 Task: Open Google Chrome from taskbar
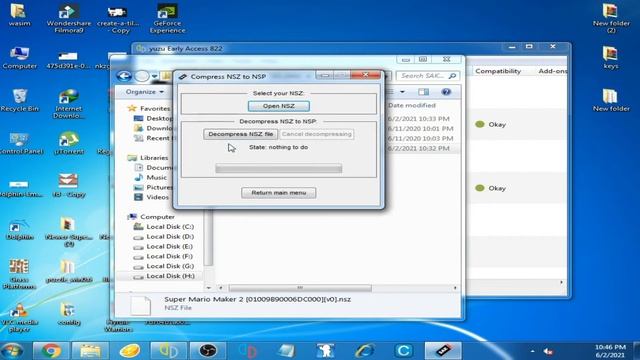[x=51, y=351]
